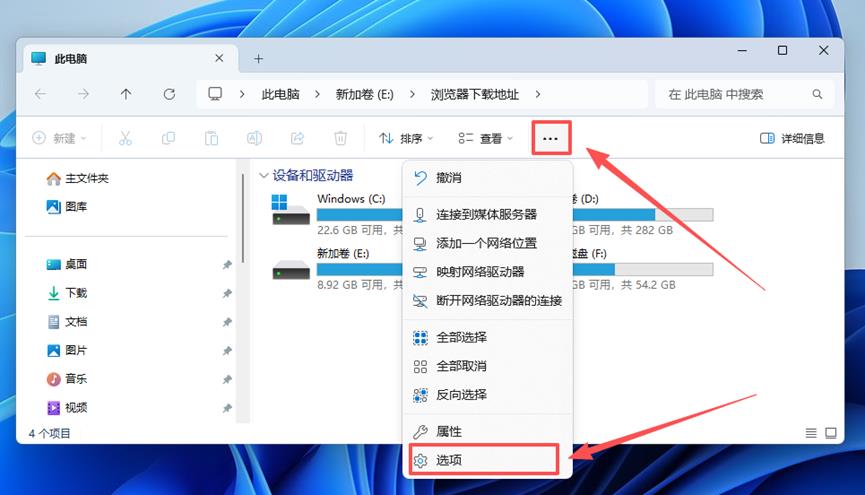Click the Delete trash icon
865x495 pixels.
(x=340, y=138)
